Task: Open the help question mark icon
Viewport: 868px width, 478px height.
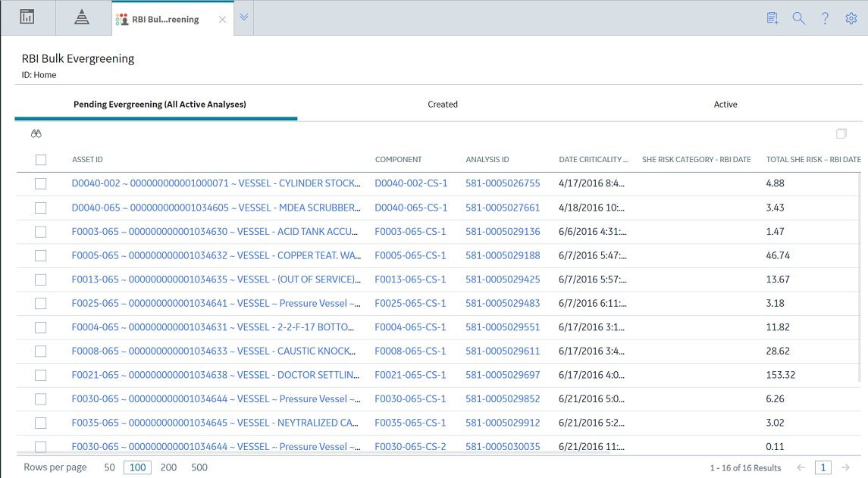Action: (825, 18)
